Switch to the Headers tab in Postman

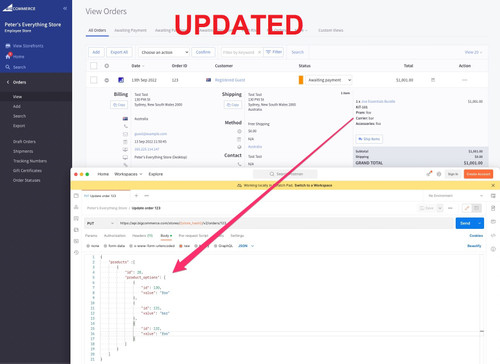(142, 236)
